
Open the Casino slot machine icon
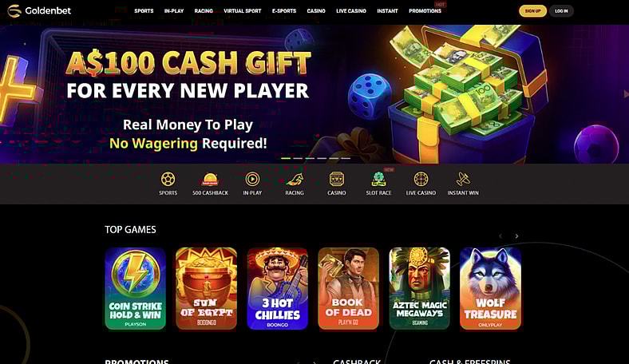click(337, 179)
